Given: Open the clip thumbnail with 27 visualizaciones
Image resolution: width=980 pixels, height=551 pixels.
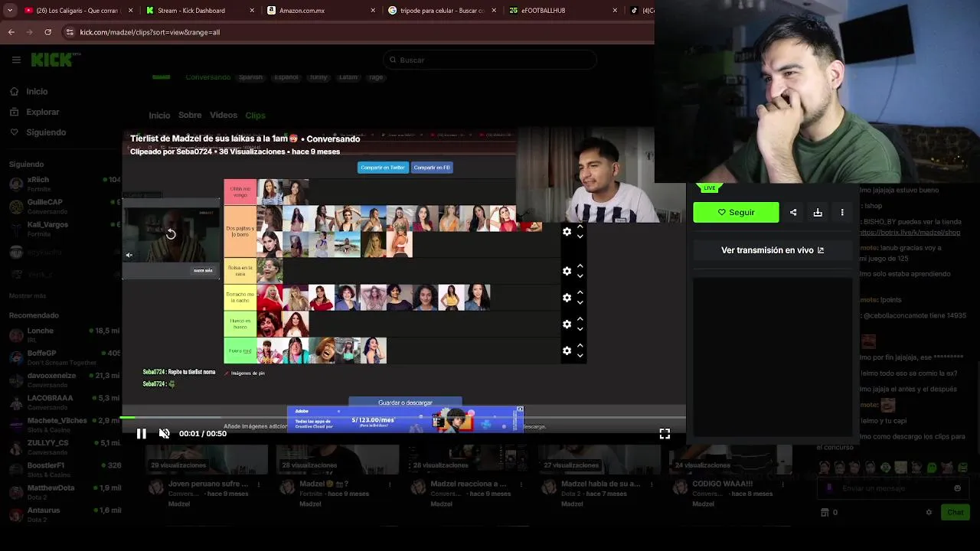Looking at the screenshot, I should (599, 459).
